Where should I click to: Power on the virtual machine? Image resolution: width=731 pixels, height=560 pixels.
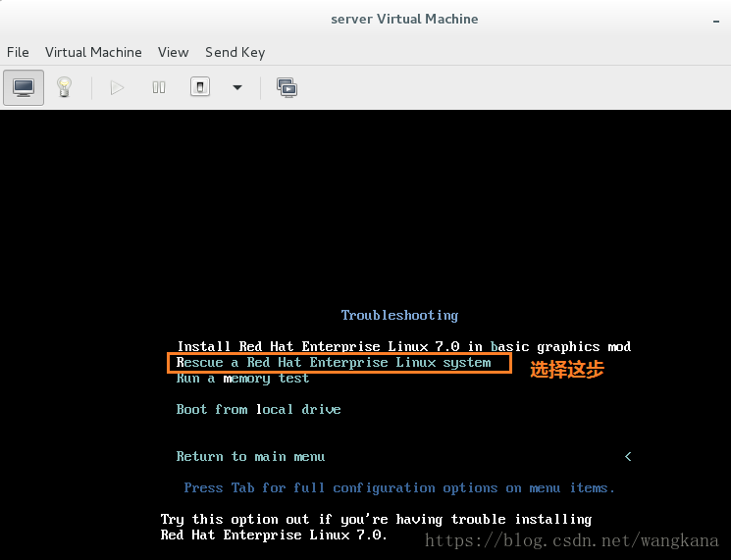pos(117,87)
